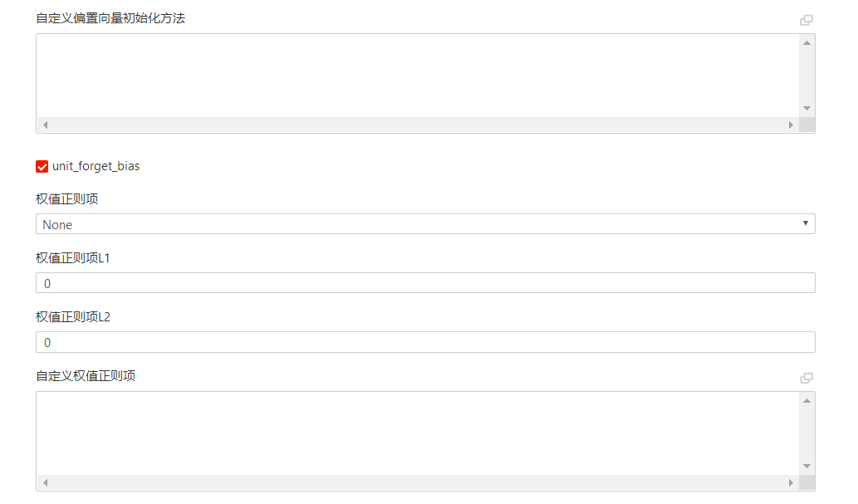
Task: Click down arrow in 自定义权值正则项 textarea scrollbar
Action: point(807,467)
